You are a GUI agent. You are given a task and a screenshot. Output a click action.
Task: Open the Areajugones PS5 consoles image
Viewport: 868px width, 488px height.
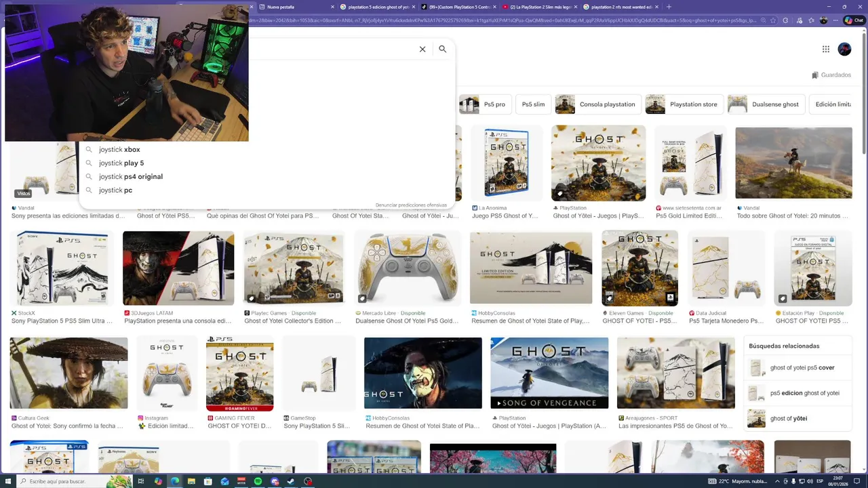pyautogui.click(x=676, y=373)
